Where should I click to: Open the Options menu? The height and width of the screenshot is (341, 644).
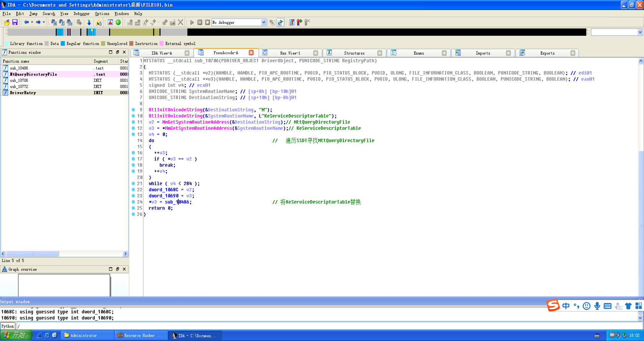[x=102, y=13]
